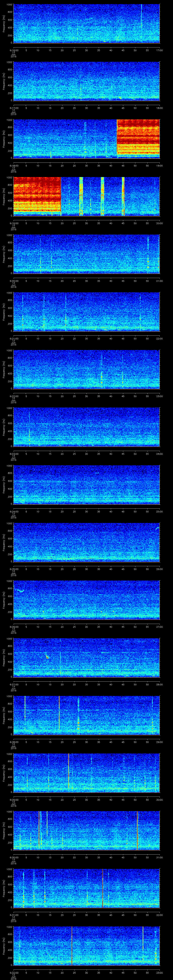Image resolution: width=173 pixels, height=980 pixels.
Task: Select the spectrogram panel starting at 6:31:00
Action: [86, 888]
